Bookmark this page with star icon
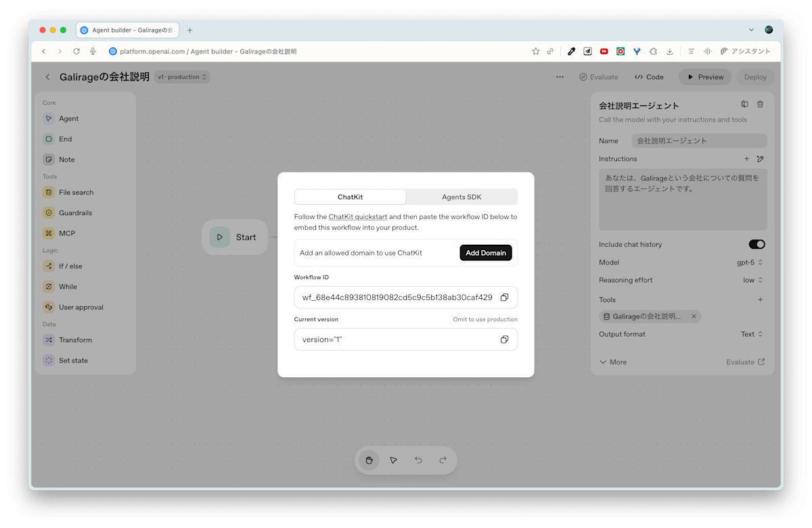812x528 pixels. (536, 51)
